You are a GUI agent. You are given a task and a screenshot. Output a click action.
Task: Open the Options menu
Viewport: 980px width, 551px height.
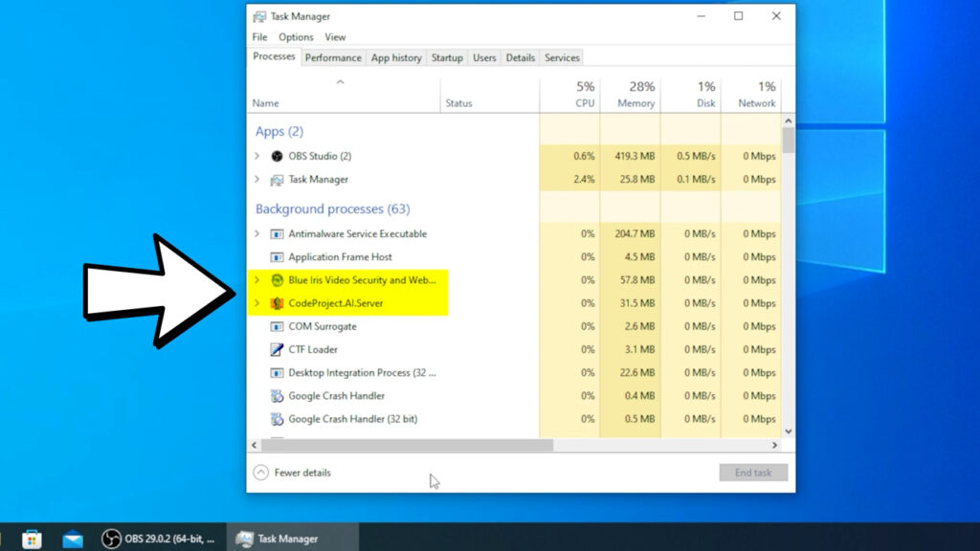coord(296,37)
